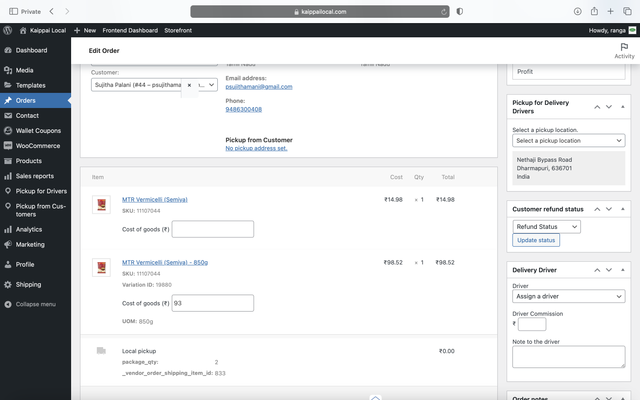The image size is (640, 400).
Task: Move Customer refund status panel down
Action: click(x=609, y=209)
